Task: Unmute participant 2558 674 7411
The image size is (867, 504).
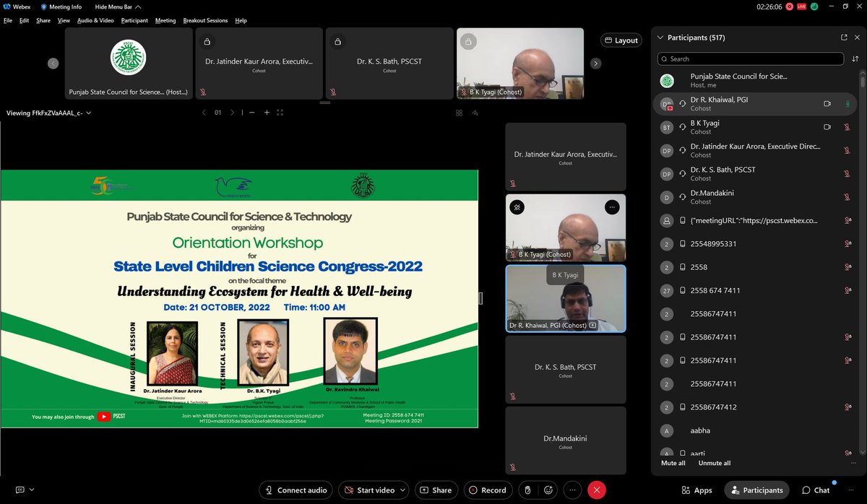Action: point(847,290)
